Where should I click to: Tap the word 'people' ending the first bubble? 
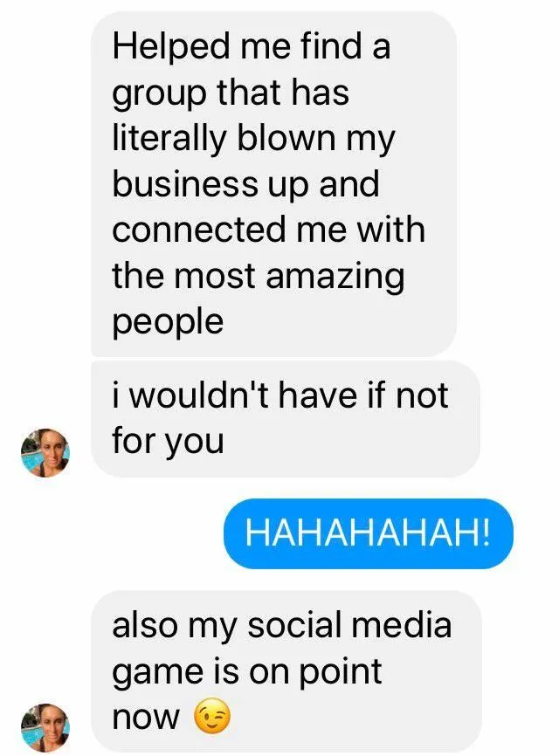(x=168, y=324)
